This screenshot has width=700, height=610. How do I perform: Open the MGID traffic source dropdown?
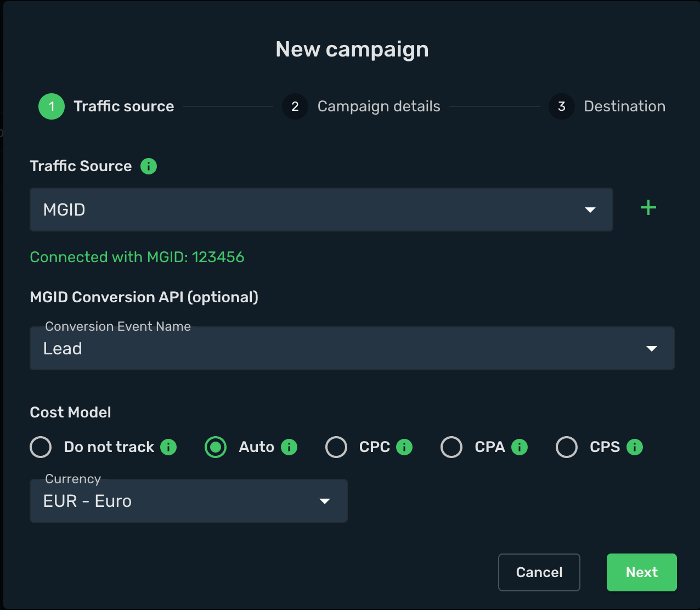click(x=321, y=210)
